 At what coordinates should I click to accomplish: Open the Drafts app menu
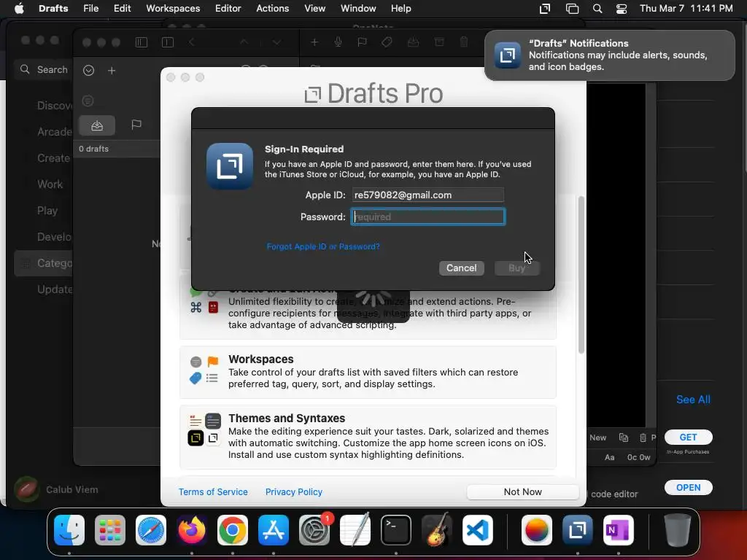[53, 9]
